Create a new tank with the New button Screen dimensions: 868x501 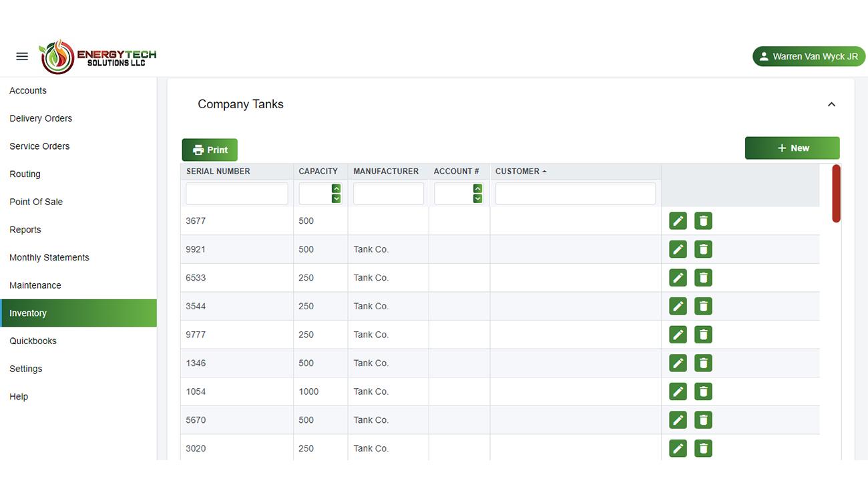click(792, 148)
